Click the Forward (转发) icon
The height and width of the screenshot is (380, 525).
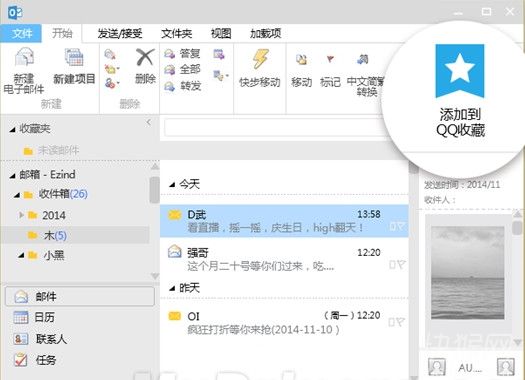[170, 86]
